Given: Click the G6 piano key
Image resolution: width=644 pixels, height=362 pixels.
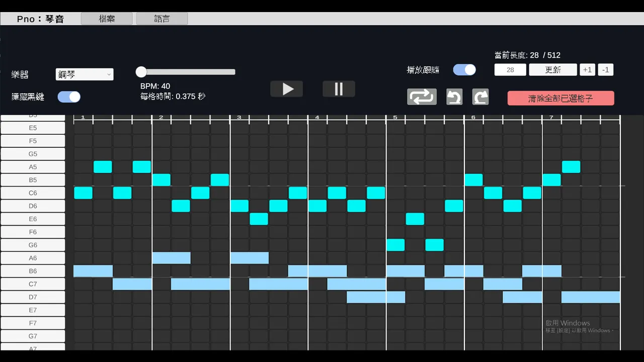Looking at the screenshot, I should coord(33,245).
